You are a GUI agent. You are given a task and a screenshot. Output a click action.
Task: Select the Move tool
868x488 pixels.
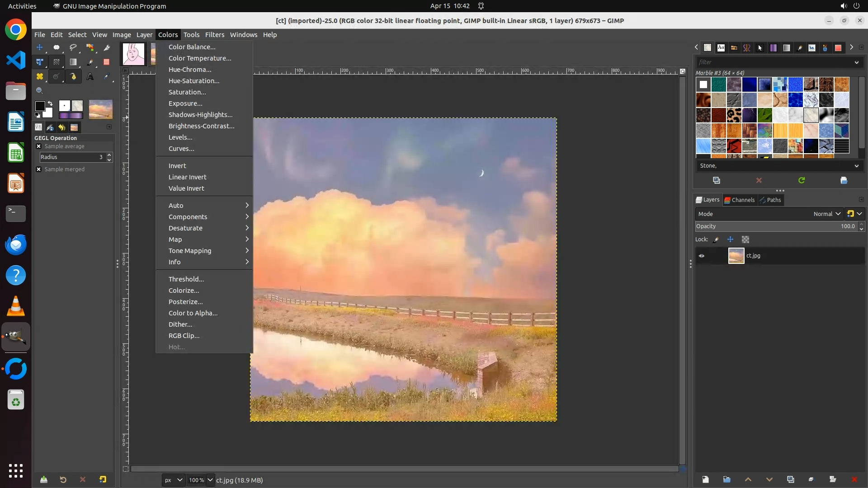coord(40,47)
